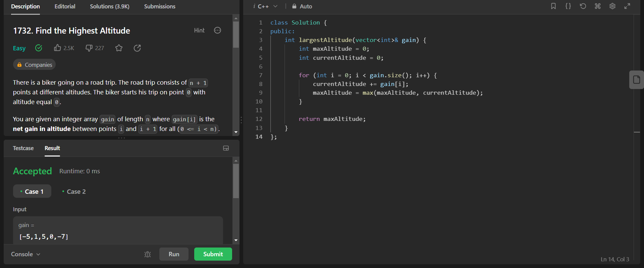Viewport: 644px width, 268px height.
Task: Click the debugger bug icon
Action: point(148,254)
